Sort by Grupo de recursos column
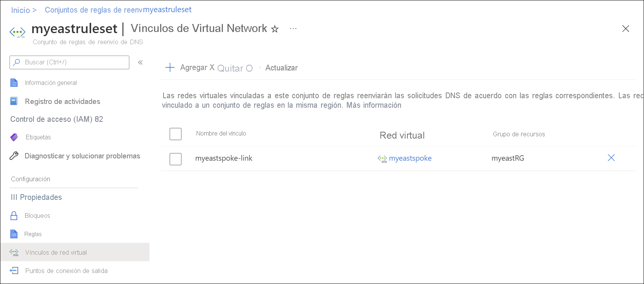 click(x=519, y=134)
